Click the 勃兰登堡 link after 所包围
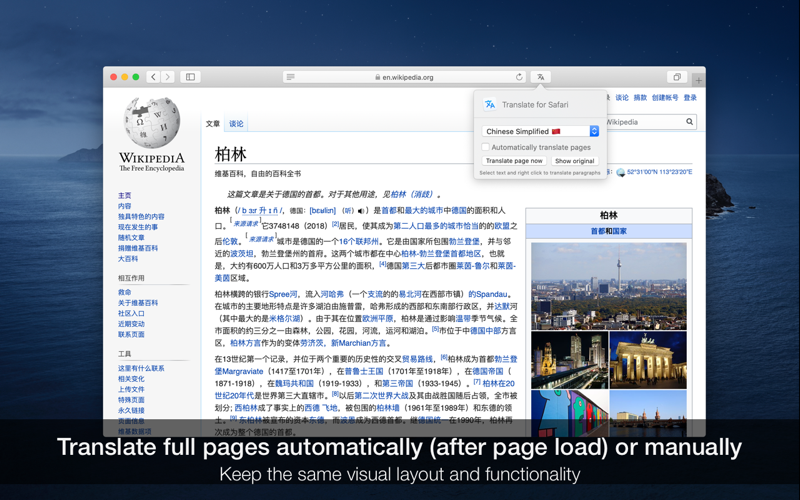The height and width of the screenshot is (500, 800). [464, 241]
